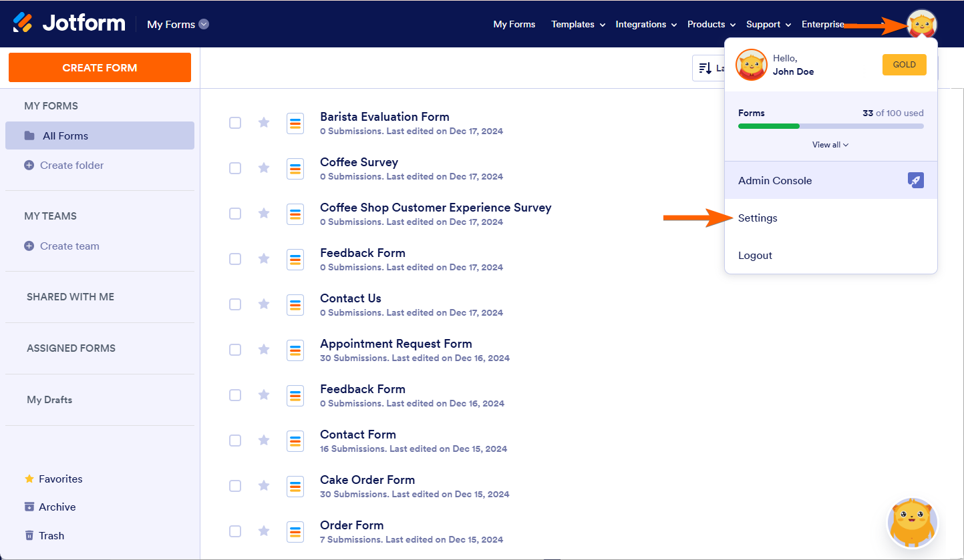964x560 pixels.
Task: Open the Trash folder in the sidebar
Action: (x=44, y=535)
